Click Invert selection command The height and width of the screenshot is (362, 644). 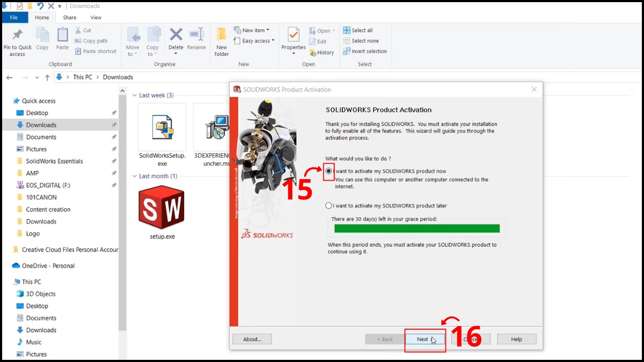click(x=365, y=51)
